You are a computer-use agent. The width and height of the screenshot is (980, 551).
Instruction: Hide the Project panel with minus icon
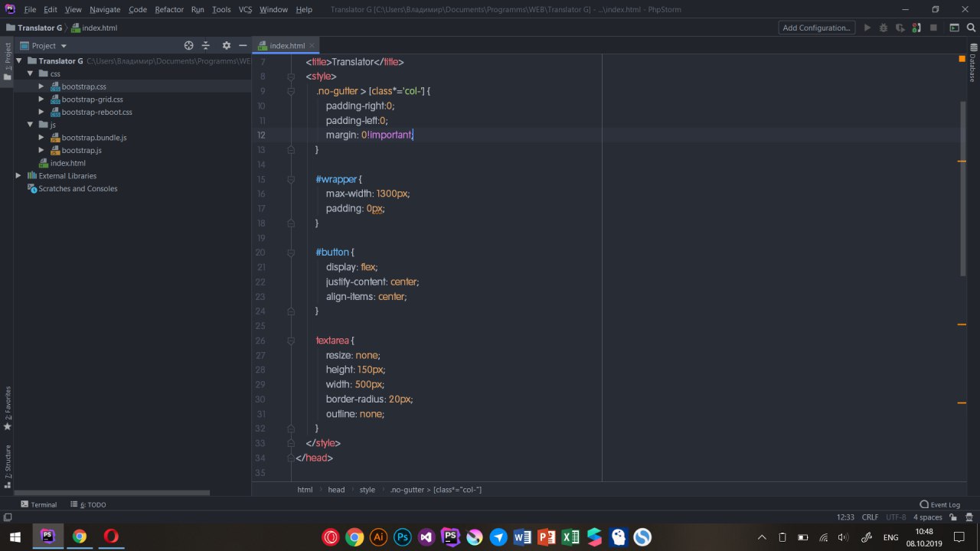click(x=243, y=46)
